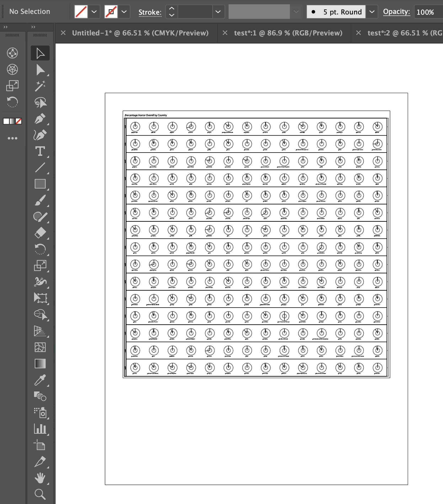The width and height of the screenshot is (443, 504).
Task: Switch to the Untitled-1 document tab
Action: [140, 33]
